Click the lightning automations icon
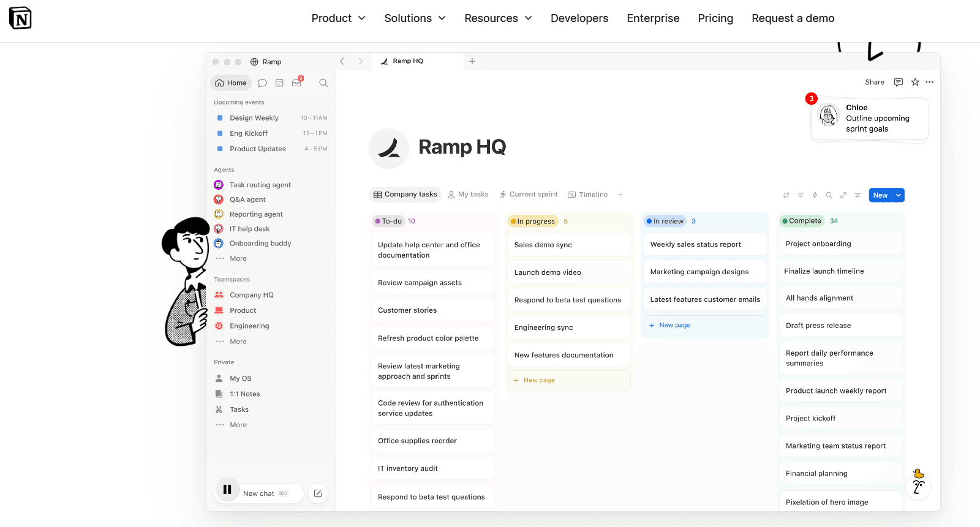The image size is (980, 527). coord(815,195)
